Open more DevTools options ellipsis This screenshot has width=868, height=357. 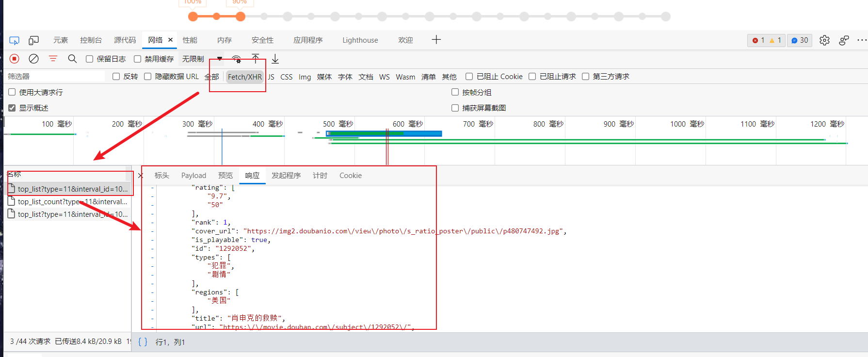point(862,40)
